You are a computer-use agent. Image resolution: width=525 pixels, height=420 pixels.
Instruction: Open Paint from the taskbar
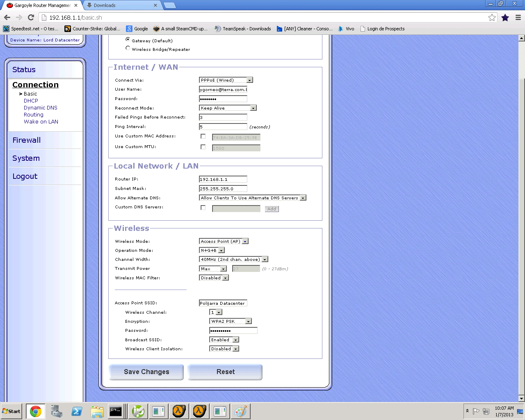coord(240,411)
